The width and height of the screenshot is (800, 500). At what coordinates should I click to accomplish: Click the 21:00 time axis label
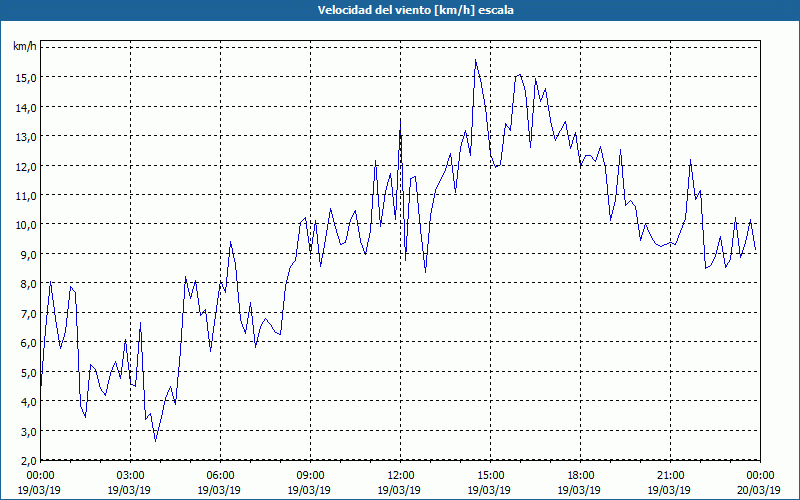pos(670,476)
